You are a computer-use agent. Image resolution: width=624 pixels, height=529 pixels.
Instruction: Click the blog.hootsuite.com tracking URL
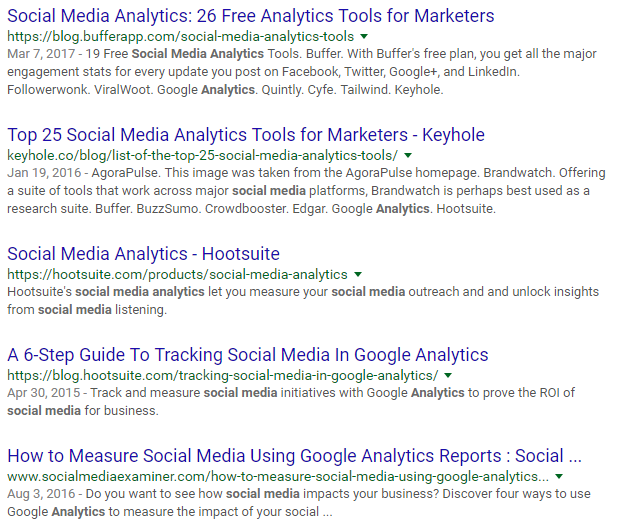pos(223,375)
